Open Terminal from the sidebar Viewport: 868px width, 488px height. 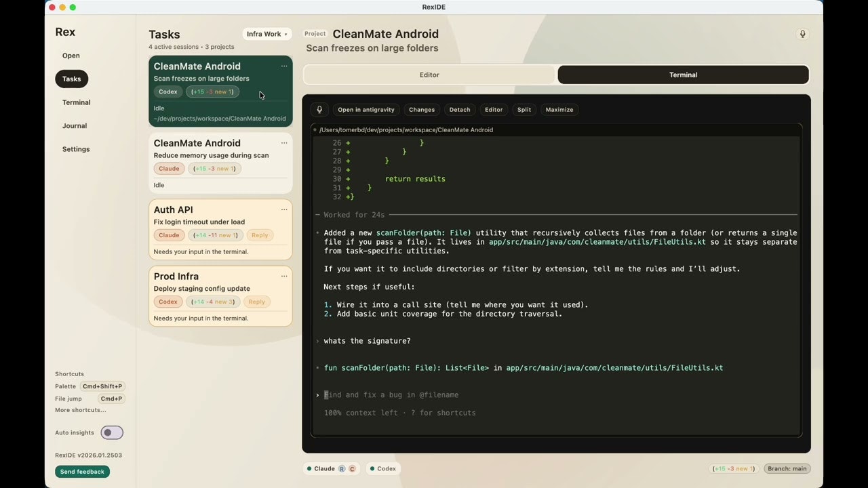pyautogui.click(x=76, y=102)
